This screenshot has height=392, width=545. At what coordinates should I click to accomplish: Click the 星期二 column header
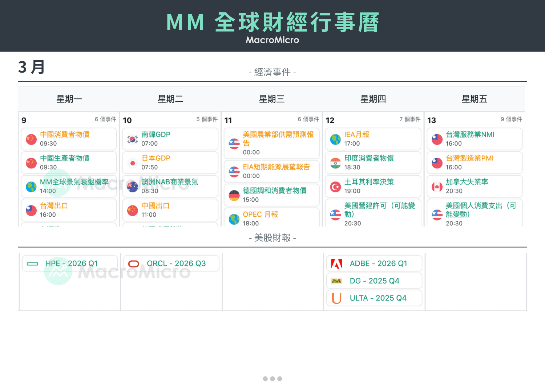pos(170,99)
